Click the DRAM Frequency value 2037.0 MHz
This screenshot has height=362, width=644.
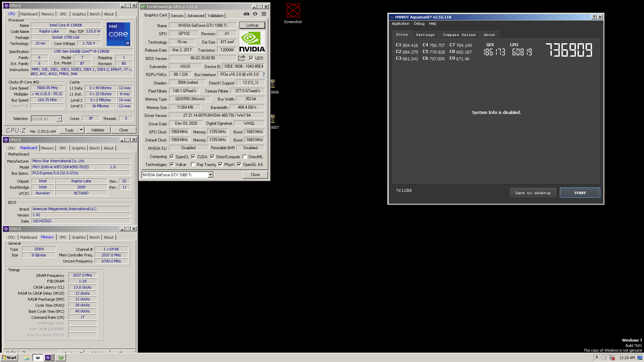pos(83,275)
